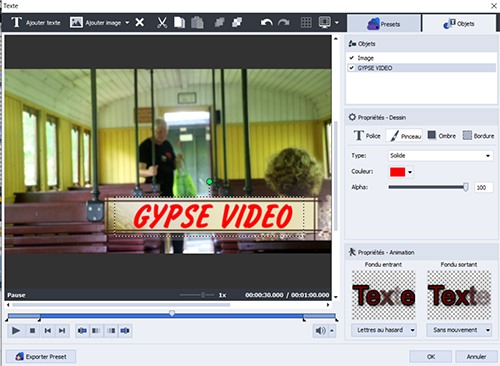Click the horizontal scroll left arrow
The width and height of the screenshot is (500, 366).
tap(8, 305)
